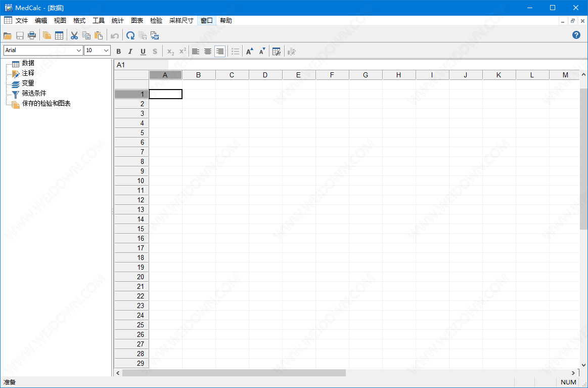Open the 窗口 menu
Screen dimensions: 588x388
point(207,21)
